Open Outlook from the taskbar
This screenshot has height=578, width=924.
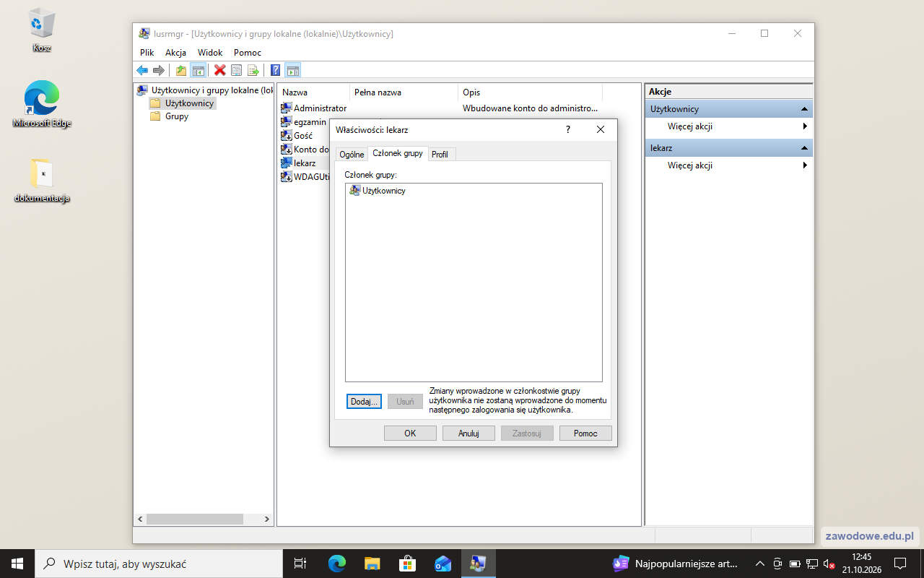(443, 564)
